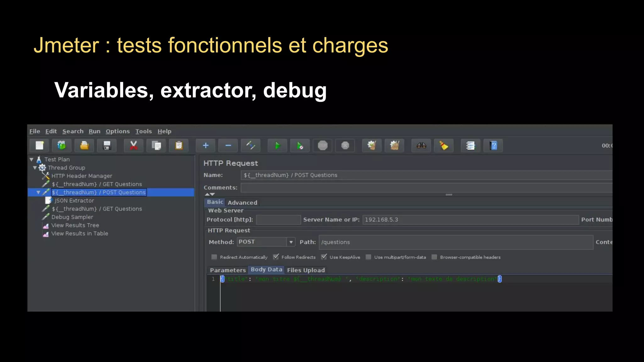Open the Edit menu
644x362 pixels.
coord(51,131)
